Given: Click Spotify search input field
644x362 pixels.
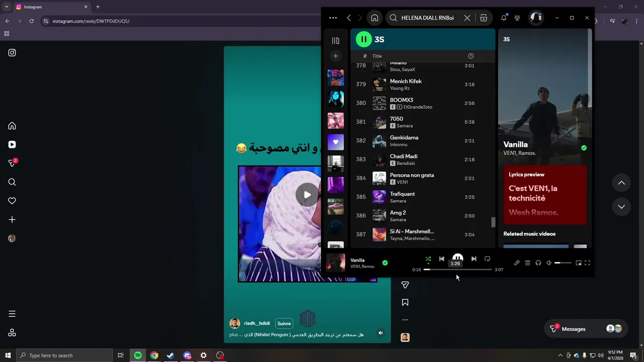Looking at the screenshot, I should [428, 18].
